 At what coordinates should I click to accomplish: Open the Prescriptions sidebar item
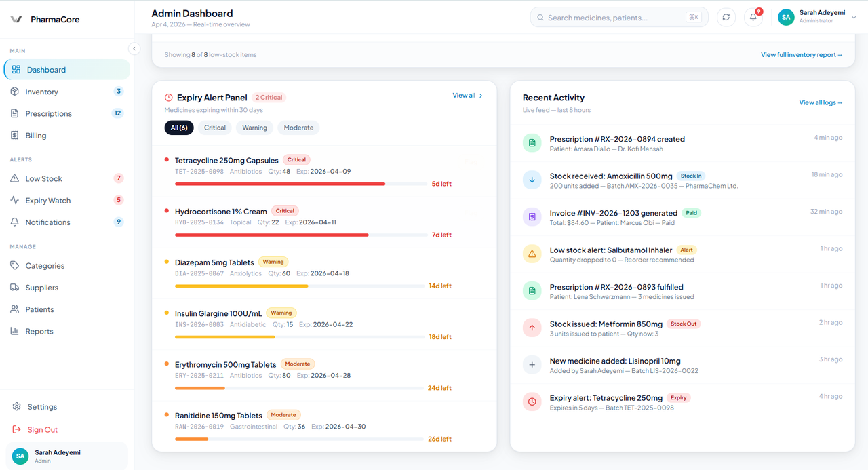[67, 113]
